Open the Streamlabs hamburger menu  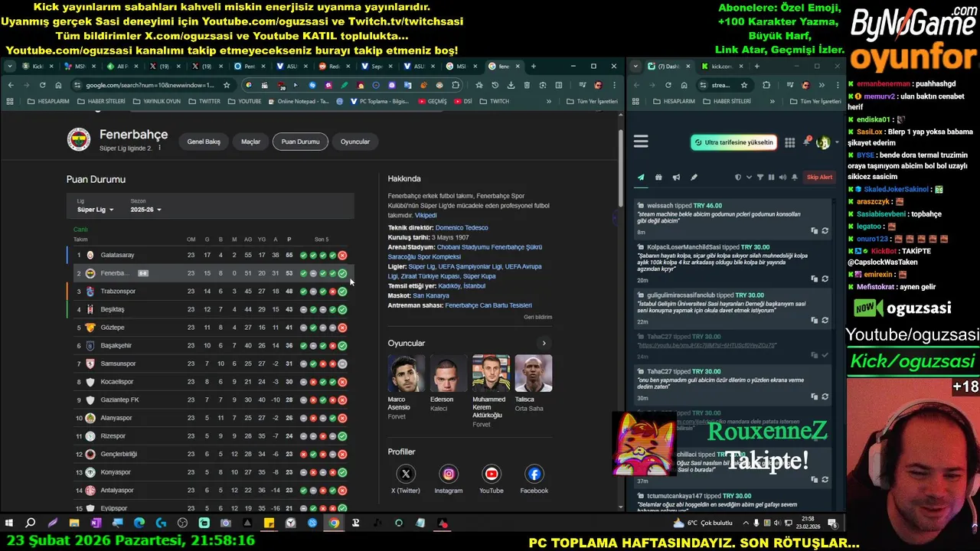pos(641,142)
